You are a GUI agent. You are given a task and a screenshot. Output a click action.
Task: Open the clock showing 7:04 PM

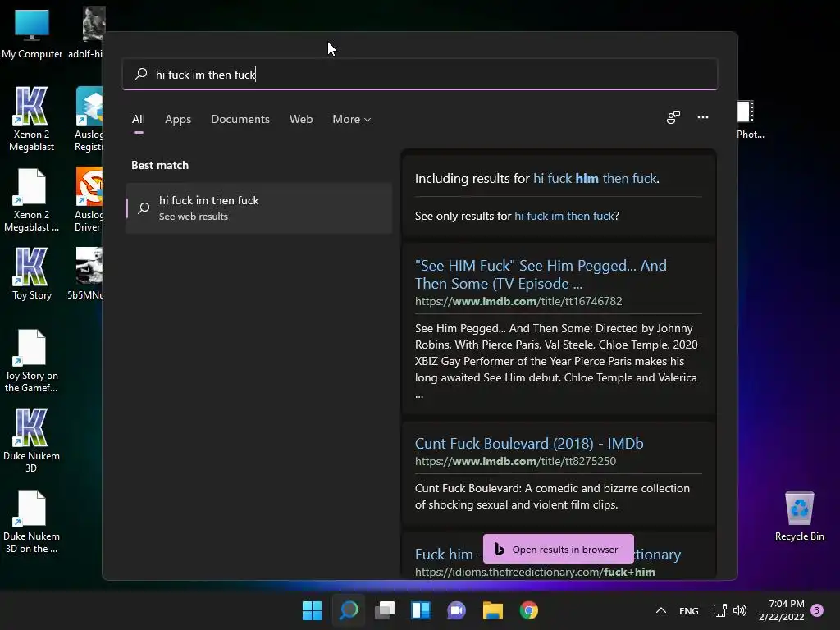(x=782, y=610)
